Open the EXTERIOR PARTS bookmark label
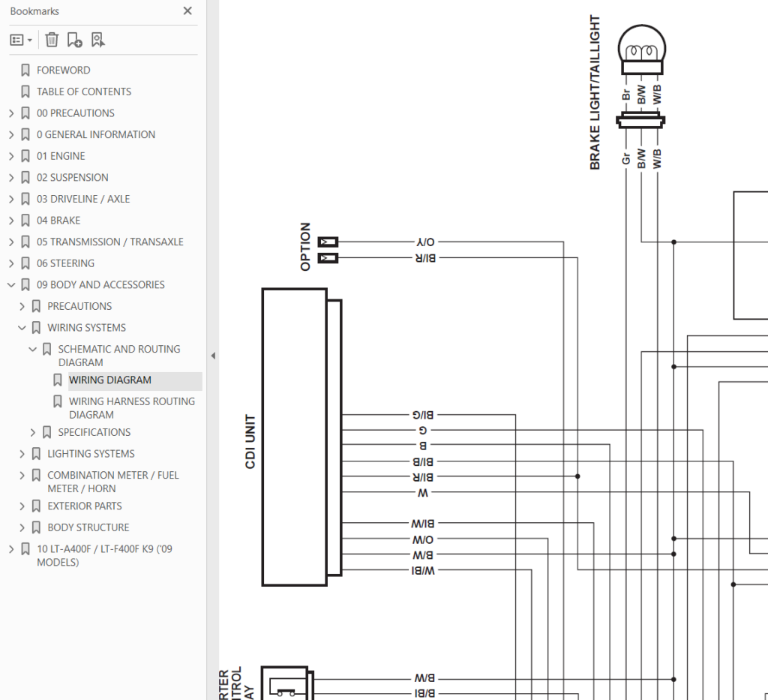Screen dimensions: 768x700 coord(85,506)
